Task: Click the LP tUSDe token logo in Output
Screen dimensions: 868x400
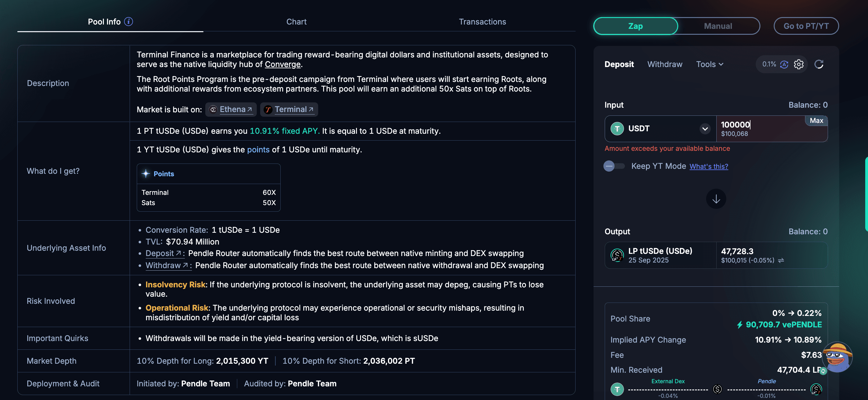Action: tap(617, 255)
